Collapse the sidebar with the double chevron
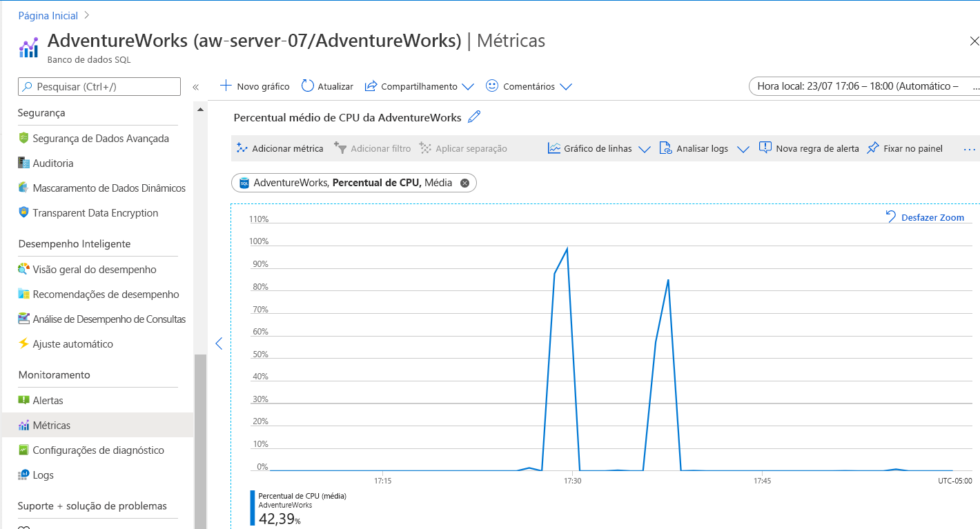This screenshot has width=980, height=529. point(195,87)
